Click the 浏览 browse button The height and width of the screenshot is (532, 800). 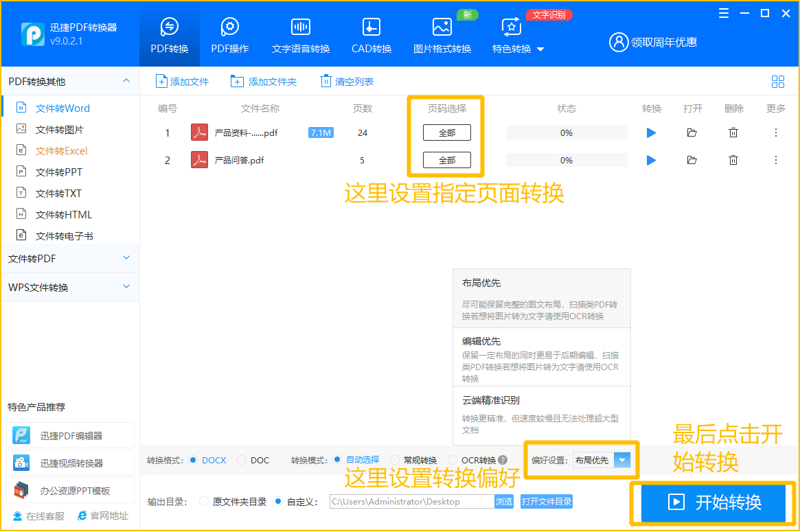point(504,501)
